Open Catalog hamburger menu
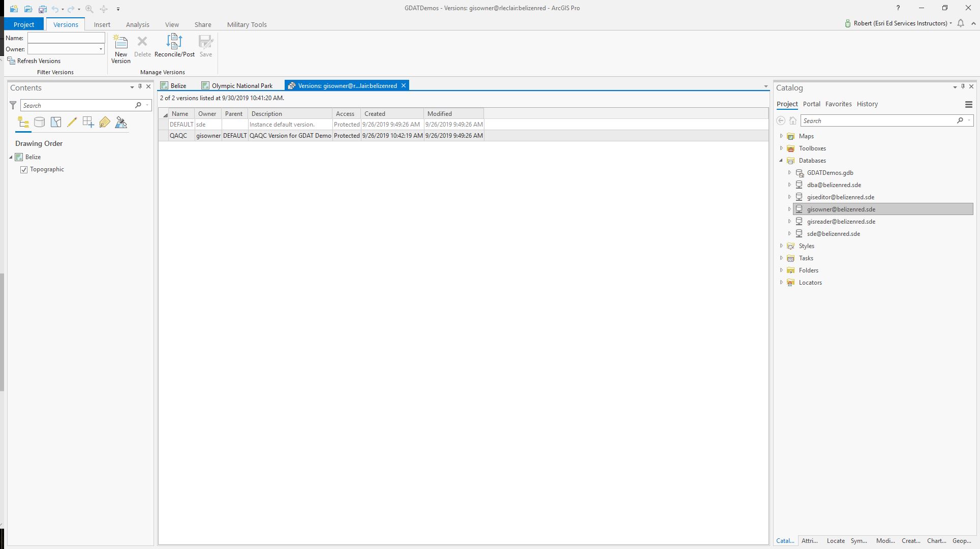 pyautogui.click(x=969, y=104)
